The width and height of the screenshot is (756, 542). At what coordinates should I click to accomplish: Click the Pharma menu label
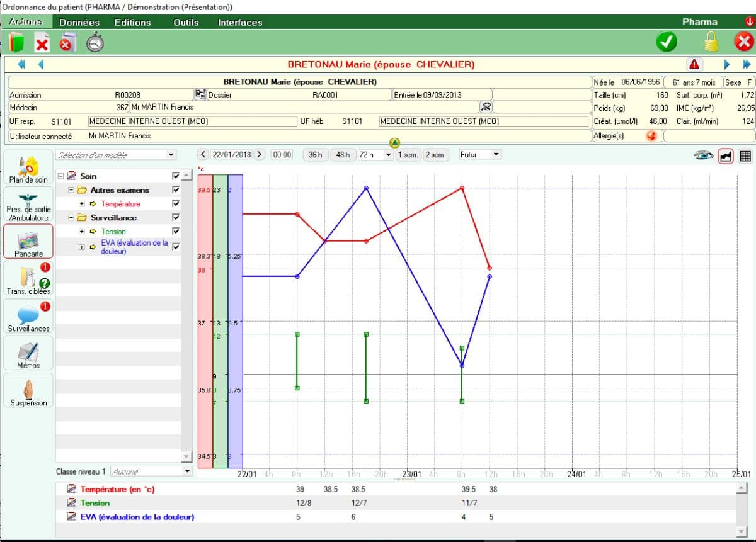700,21
